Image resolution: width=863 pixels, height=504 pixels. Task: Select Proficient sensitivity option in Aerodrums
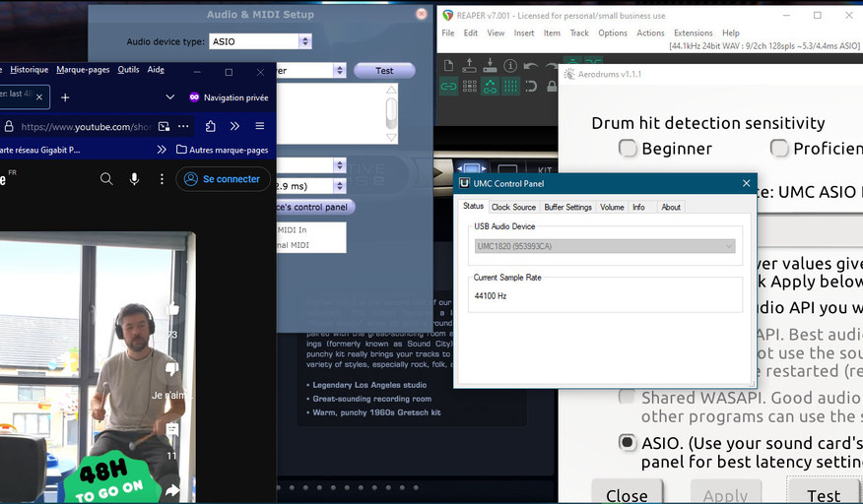pos(779,148)
